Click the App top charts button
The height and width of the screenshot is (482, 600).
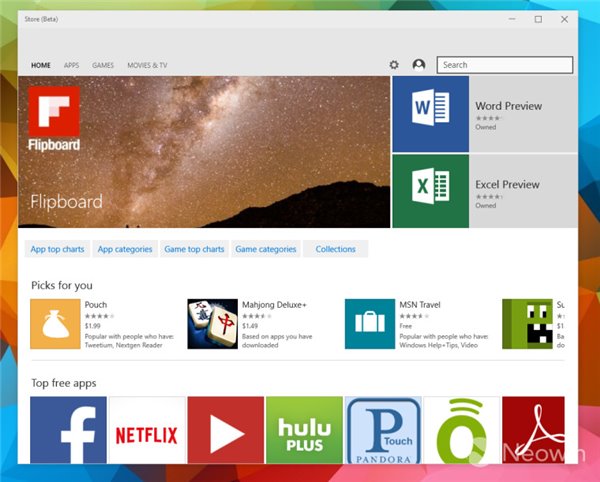[57, 249]
